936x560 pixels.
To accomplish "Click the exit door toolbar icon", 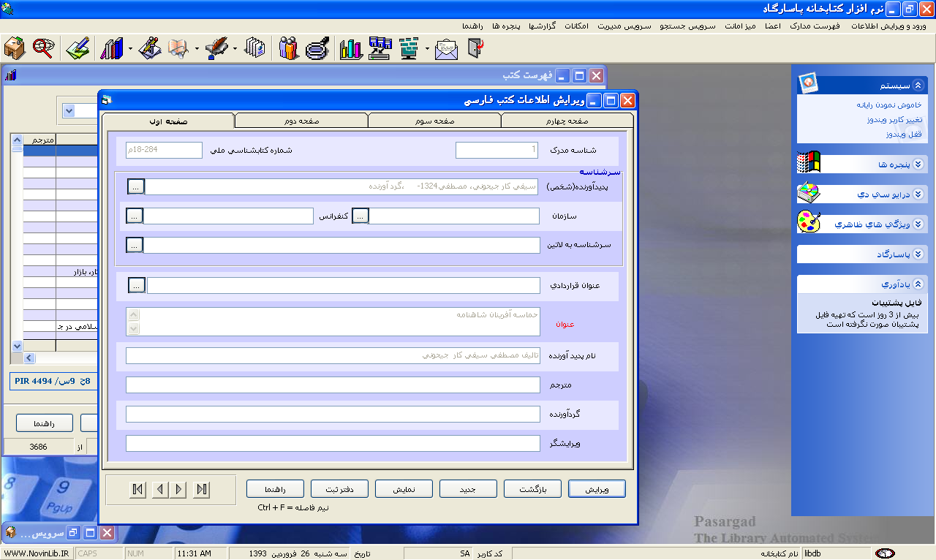I will [x=476, y=49].
